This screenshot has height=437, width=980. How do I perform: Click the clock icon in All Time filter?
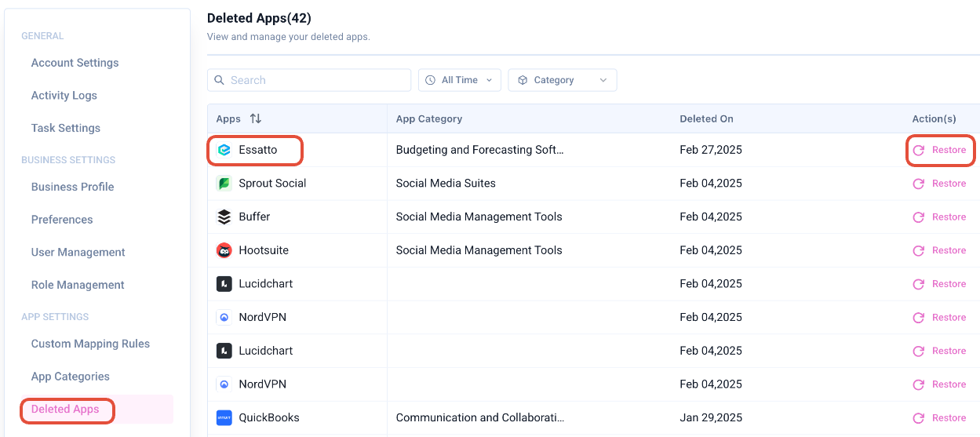(431, 80)
